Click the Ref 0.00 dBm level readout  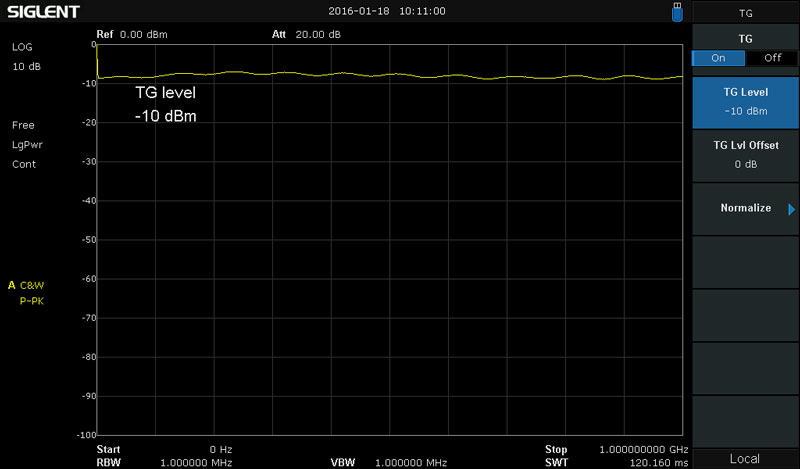132,34
